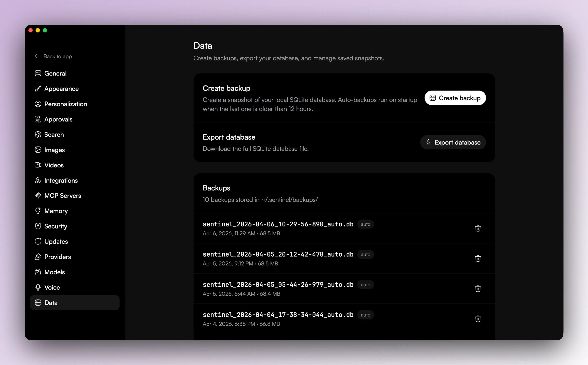588x365 pixels.
Task: Click the Images icon in sidebar
Action: tap(38, 150)
